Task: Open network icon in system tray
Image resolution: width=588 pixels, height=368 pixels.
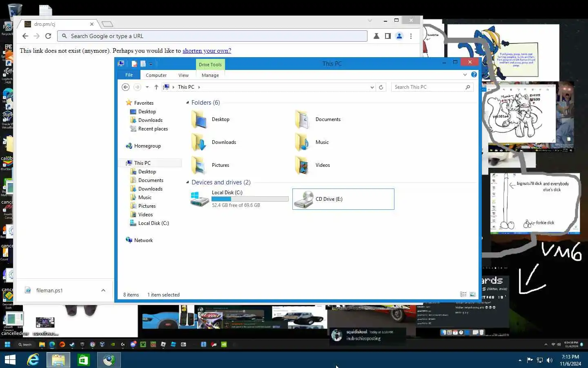Action: [540, 360]
